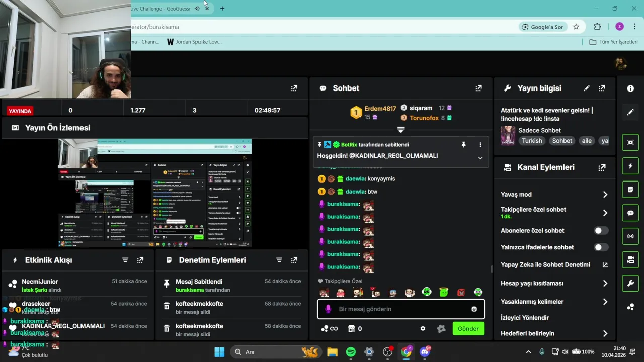Viewport: 644px width, 362px height.
Task: Open Discord from the taskbar
Action: pos(425,352)
